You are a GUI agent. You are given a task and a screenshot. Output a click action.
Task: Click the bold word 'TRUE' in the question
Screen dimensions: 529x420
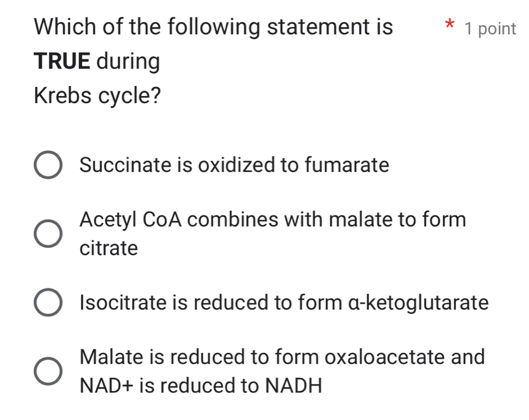tap(62, 61)
